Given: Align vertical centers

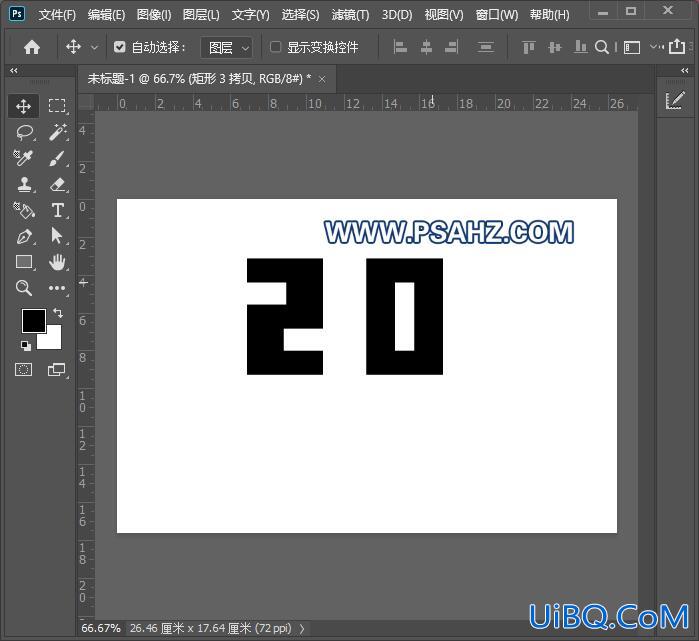Looking at the screenshot, I should pos(555,47).
